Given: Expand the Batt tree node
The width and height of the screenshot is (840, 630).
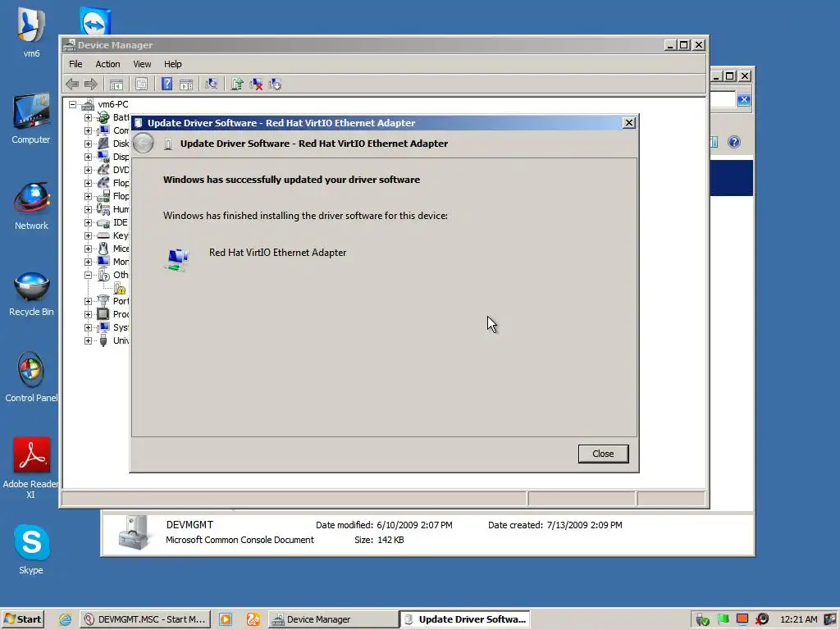Looking at the screenshot, I should pyautogui.click(x=88, y=117).
